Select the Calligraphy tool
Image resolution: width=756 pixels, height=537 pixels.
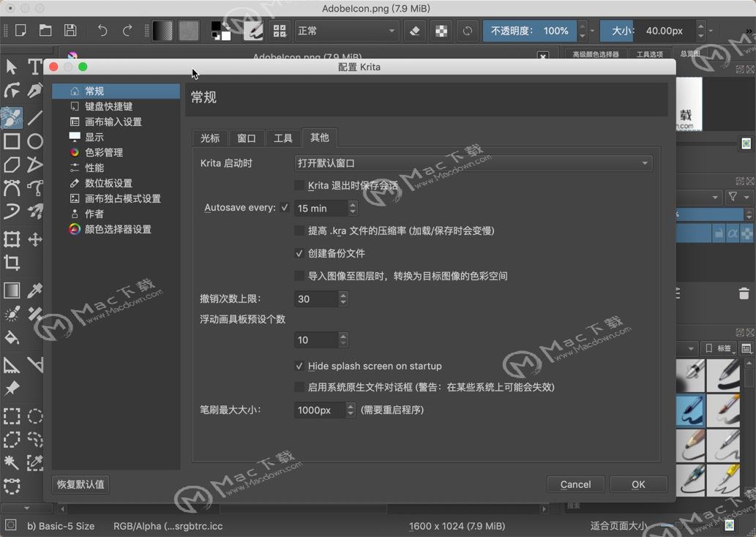[34, 91]
